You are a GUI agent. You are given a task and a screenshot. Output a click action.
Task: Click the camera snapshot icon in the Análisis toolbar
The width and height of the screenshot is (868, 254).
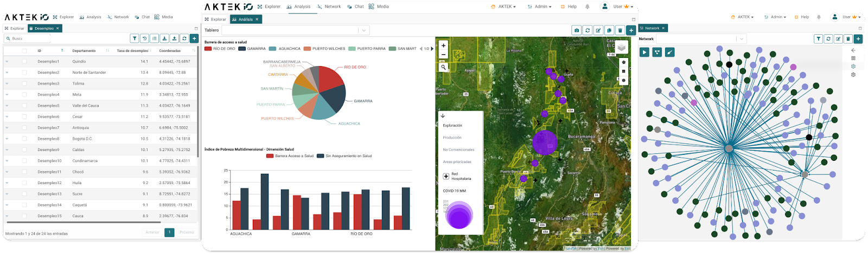tap(577, 30)
